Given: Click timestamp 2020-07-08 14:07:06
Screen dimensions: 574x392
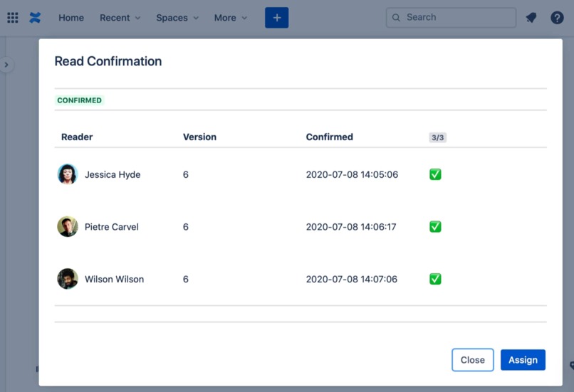Looking at the screenshot, I should (x=351, y=279).
